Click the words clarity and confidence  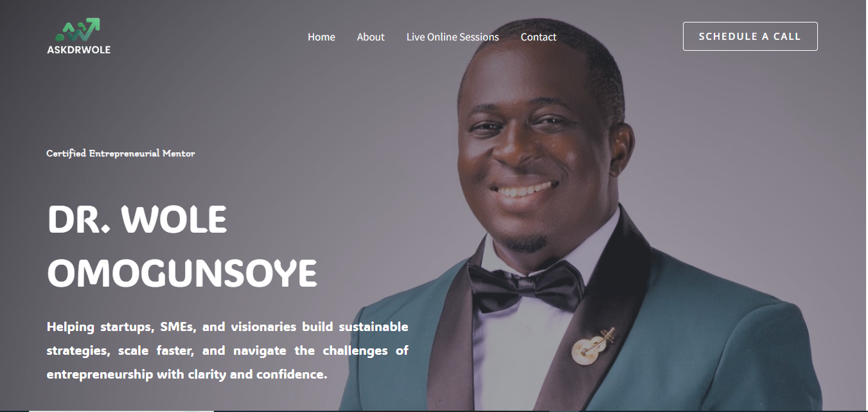257,374
